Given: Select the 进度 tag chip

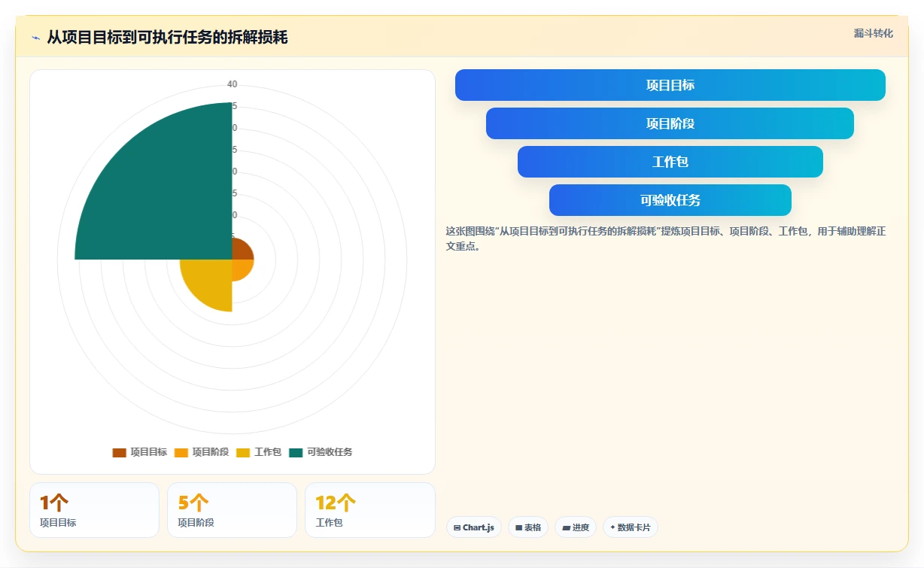Looking at the screenshot, I should tap(576, 527).
